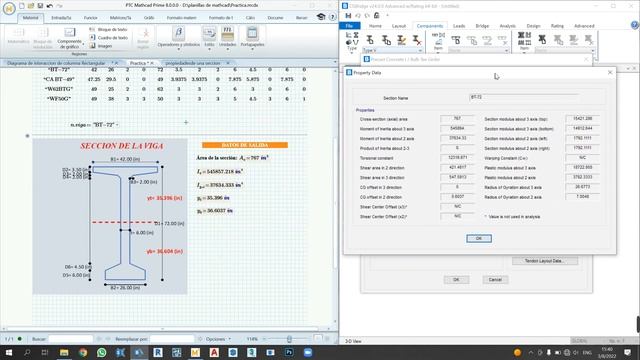Open the Funciones ribbon tab in Mathcad

[91, 18]
